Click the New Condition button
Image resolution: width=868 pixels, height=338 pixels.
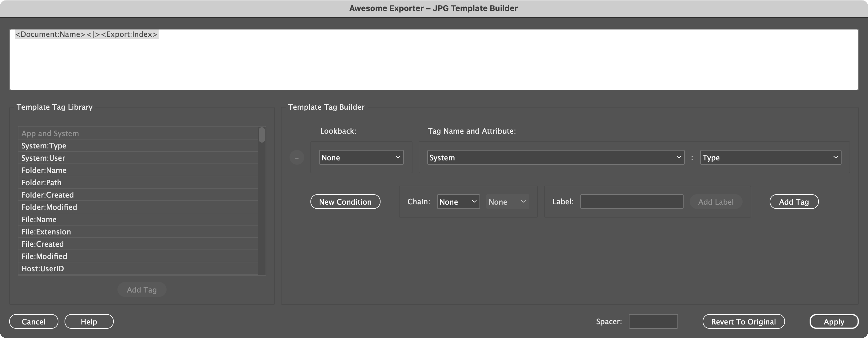click(345, 202)
